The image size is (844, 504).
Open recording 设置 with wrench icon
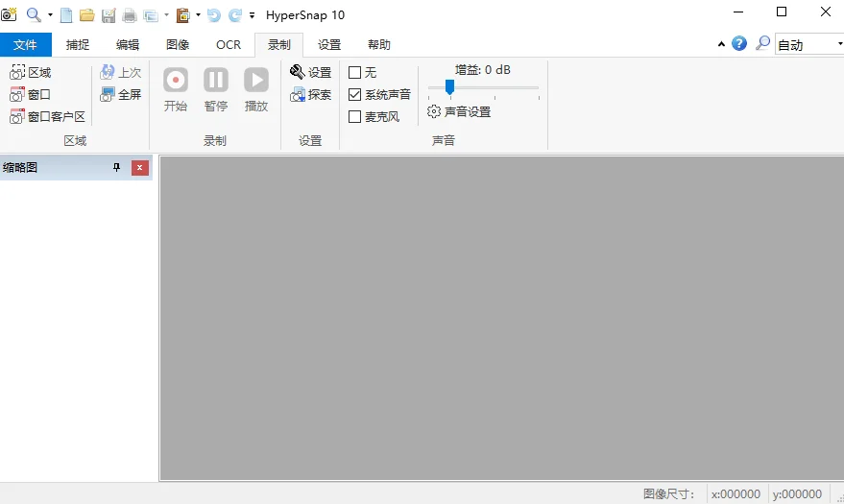(310, 72)
